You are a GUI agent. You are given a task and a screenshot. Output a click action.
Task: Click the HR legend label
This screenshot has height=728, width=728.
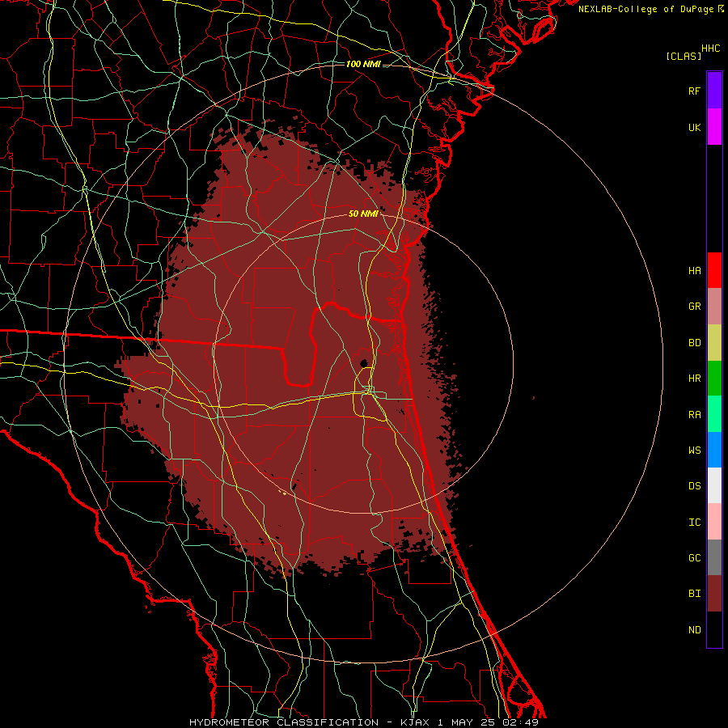pos(694,379)
